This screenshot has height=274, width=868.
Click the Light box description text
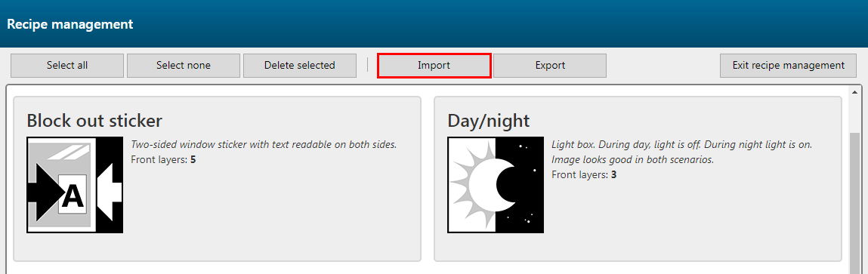coord(682,152)
